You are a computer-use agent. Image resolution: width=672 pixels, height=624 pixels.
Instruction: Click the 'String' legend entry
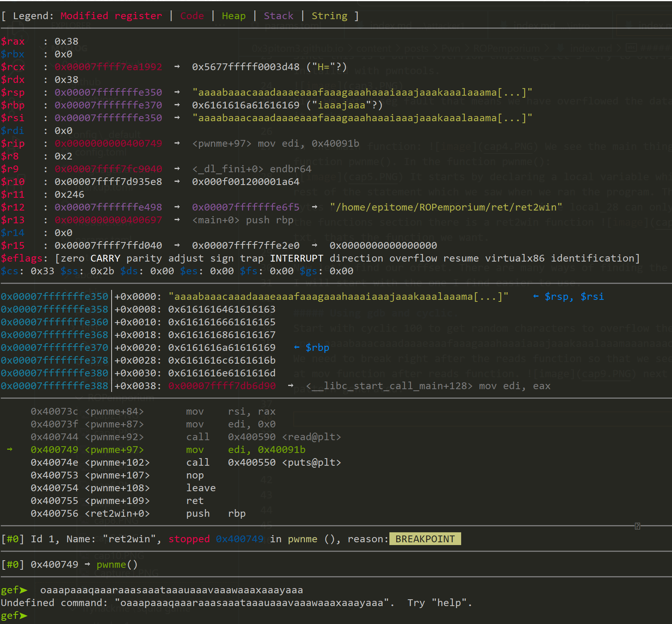[x=329, y=16]
